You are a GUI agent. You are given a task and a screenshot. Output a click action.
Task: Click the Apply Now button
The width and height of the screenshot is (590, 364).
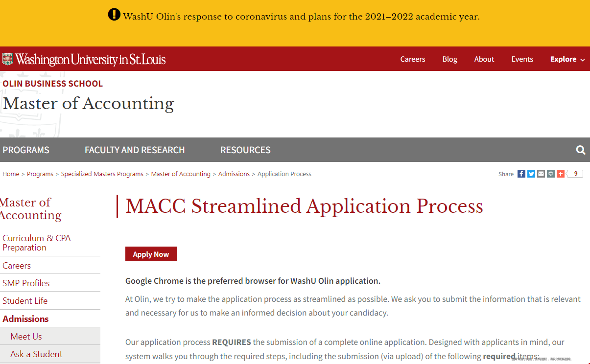point(151,254)
